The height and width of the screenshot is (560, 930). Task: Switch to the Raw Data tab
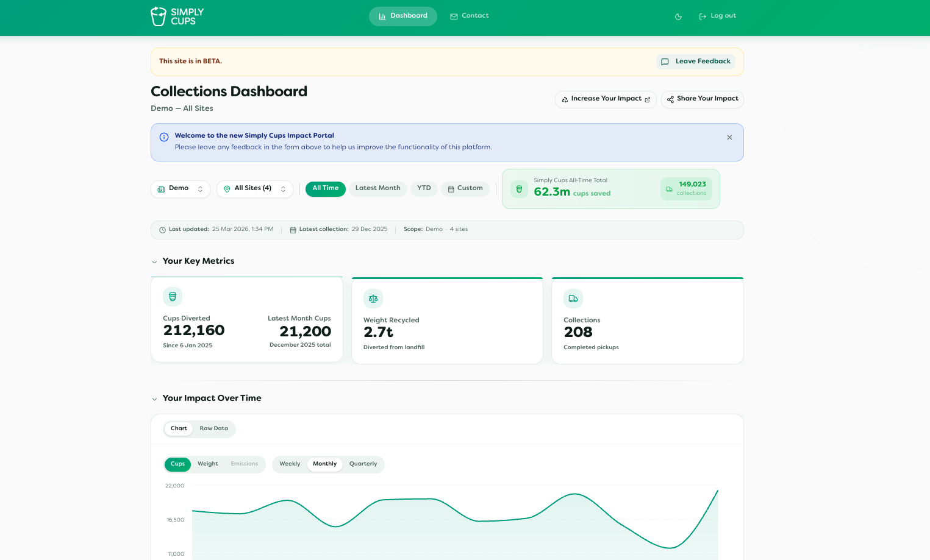[x=213, y=428]
